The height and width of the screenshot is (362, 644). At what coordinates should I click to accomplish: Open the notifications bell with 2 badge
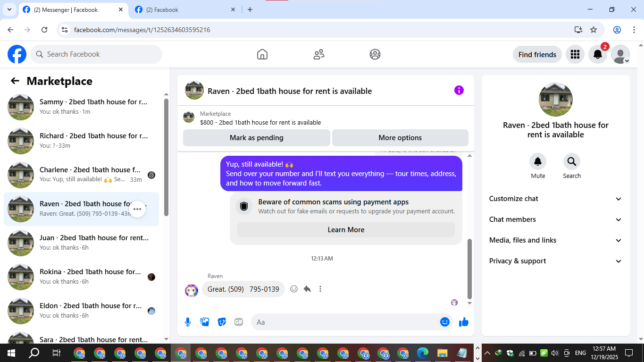click(x=598, y=54)
